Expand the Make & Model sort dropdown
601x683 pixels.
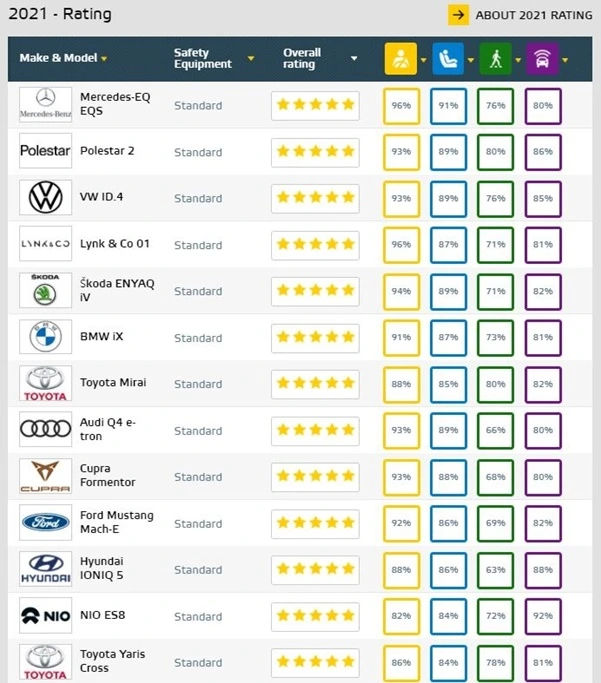click(104, 58)
